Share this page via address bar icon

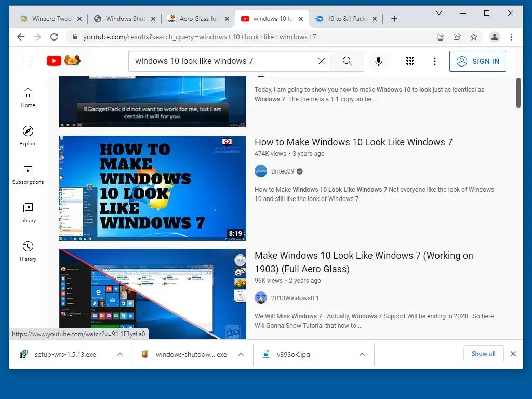click(x=457, y=37)
